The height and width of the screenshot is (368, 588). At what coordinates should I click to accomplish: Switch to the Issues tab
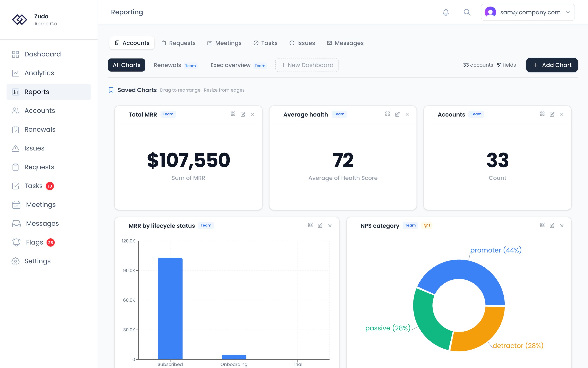(x=302, y=43)
